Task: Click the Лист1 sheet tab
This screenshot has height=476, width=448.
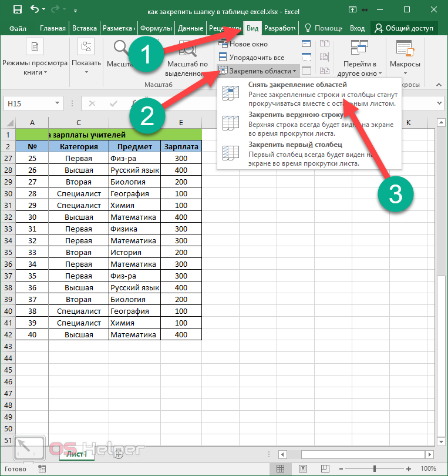Action: [x=77, y=454]
